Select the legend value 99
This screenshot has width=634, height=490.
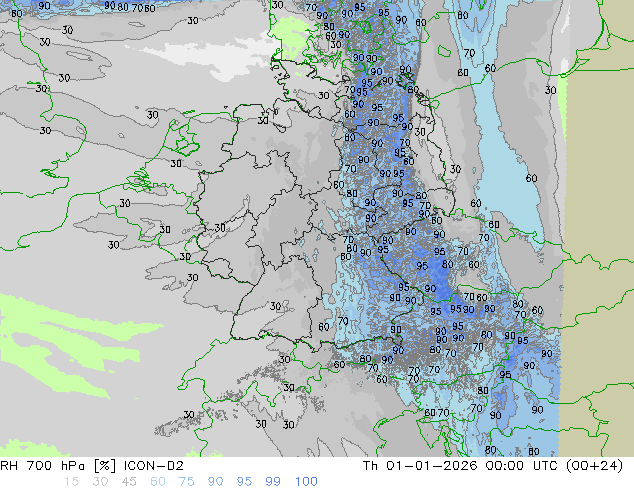tap(273, 482)
